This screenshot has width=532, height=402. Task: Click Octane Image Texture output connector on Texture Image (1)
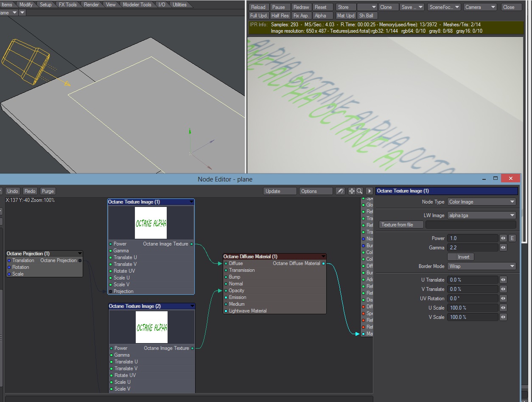click(x=191, y=244)
